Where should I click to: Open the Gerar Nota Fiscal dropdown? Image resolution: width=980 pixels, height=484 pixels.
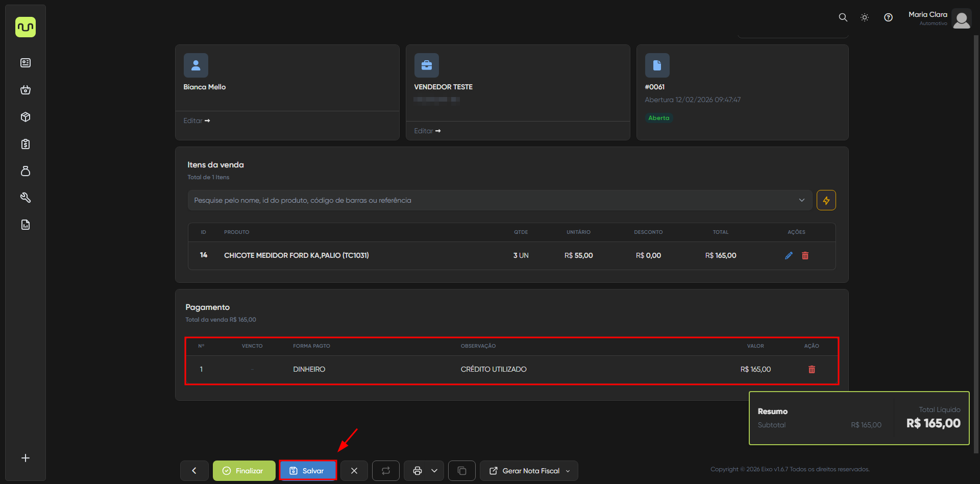pos(529,471)
